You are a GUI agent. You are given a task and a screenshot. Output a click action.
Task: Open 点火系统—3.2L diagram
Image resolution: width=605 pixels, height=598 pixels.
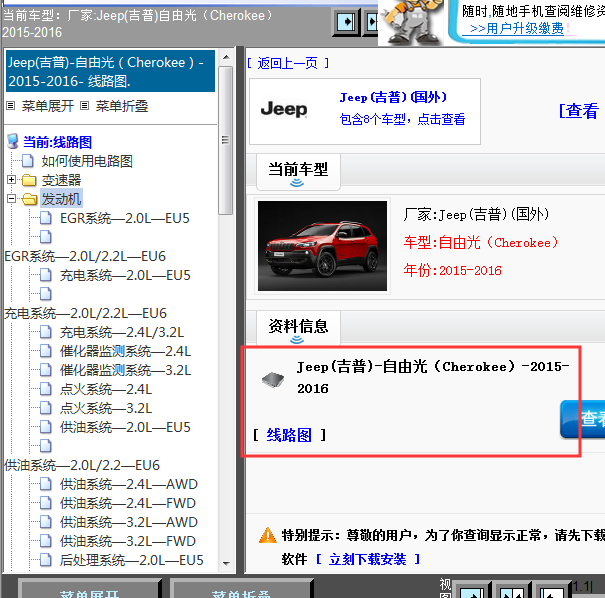[x=106, y=408]
